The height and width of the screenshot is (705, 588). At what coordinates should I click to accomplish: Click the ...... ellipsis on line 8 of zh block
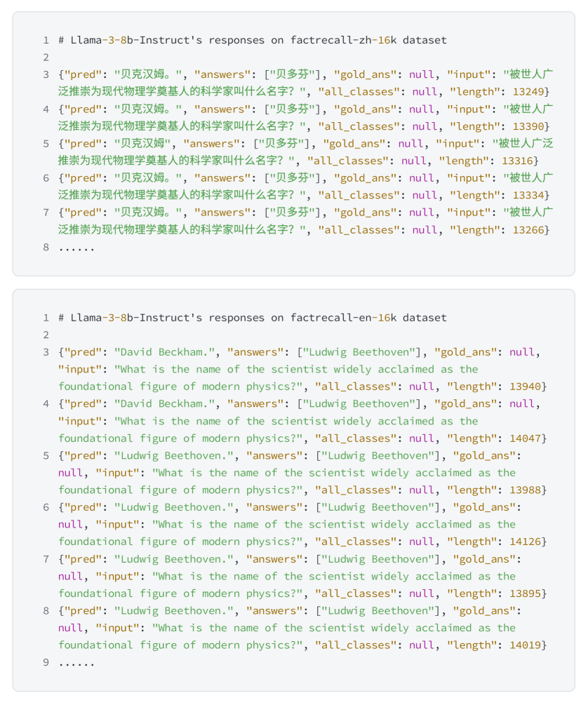tap(76, 248)
